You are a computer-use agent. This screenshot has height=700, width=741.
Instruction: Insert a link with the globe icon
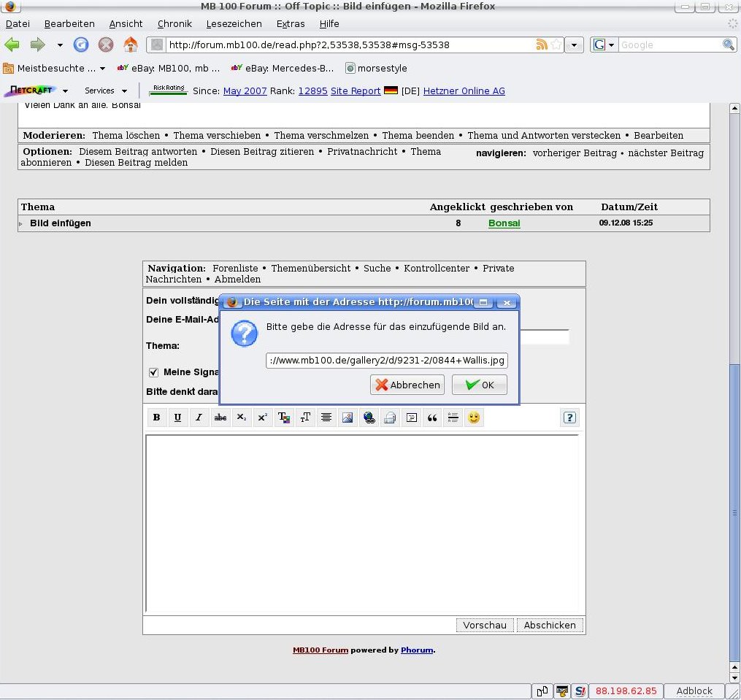point(369,418)
